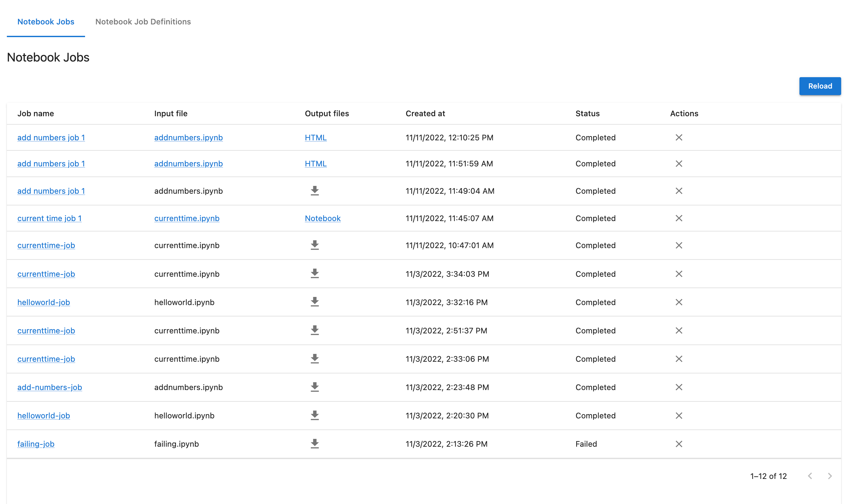Delete the job created at 11:51:59 AM
The image size is (848, 504).
click(679, 164)
